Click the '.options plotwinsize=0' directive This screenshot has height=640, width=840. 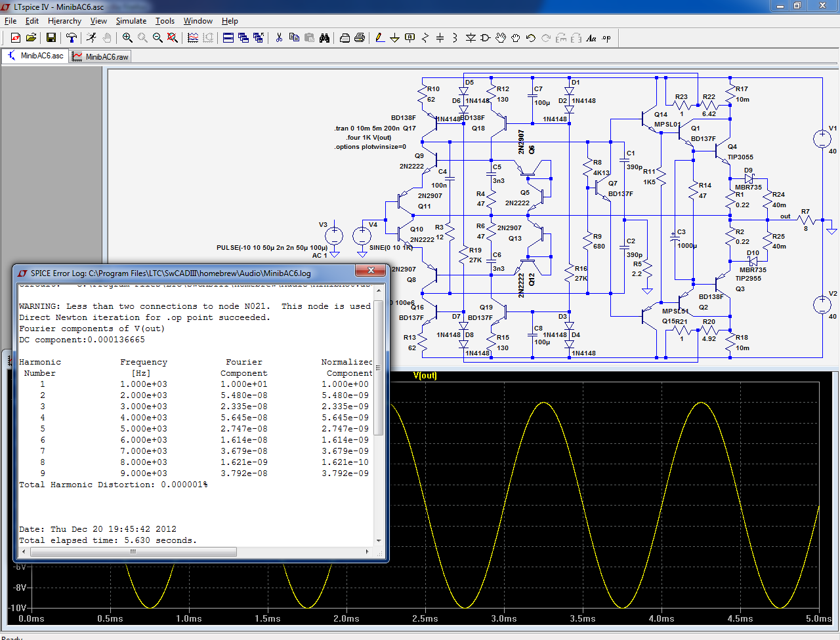(370, 147)
